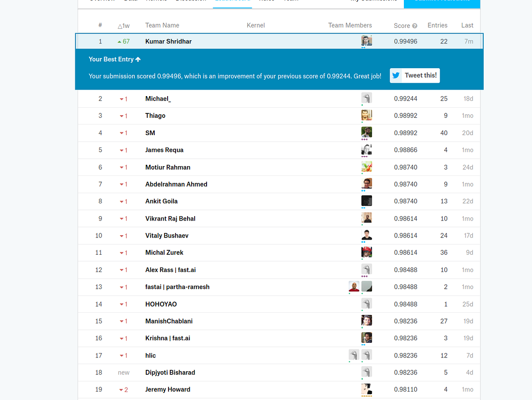This screenshot has height=400, width=532.
Task: Click the red down-arrow next to Thiago's rank
Action: click(x=121, y=116)
